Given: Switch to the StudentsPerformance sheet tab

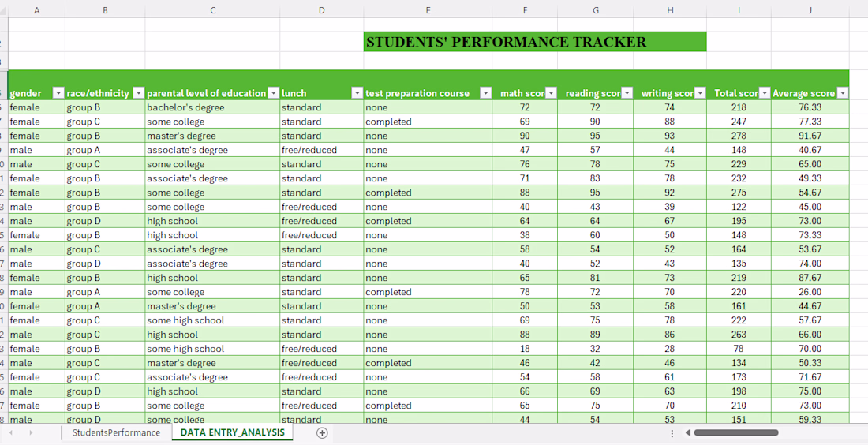Looking at the screenshot, I should [x=116, y=433].
